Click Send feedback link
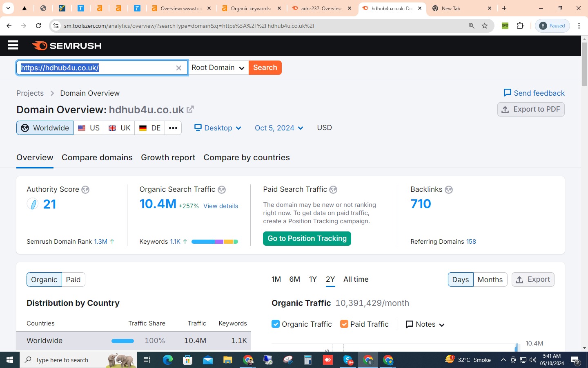 [x=534, y=93]
